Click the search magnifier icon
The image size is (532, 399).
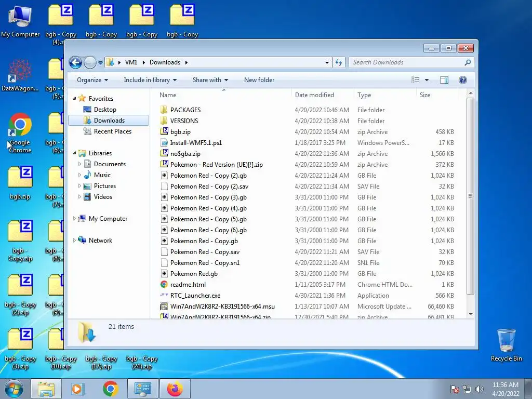click(x=468, y=62)
